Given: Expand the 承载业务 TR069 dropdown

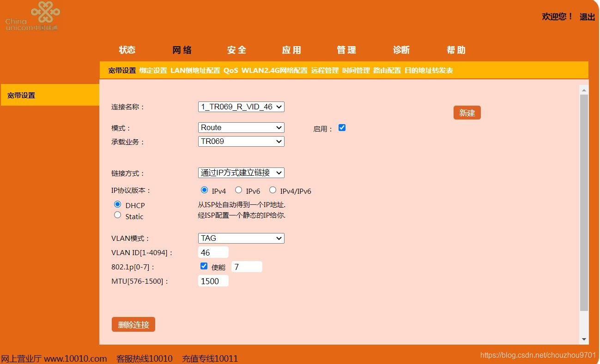Looking at the screenshot, I should pos(241,141).
